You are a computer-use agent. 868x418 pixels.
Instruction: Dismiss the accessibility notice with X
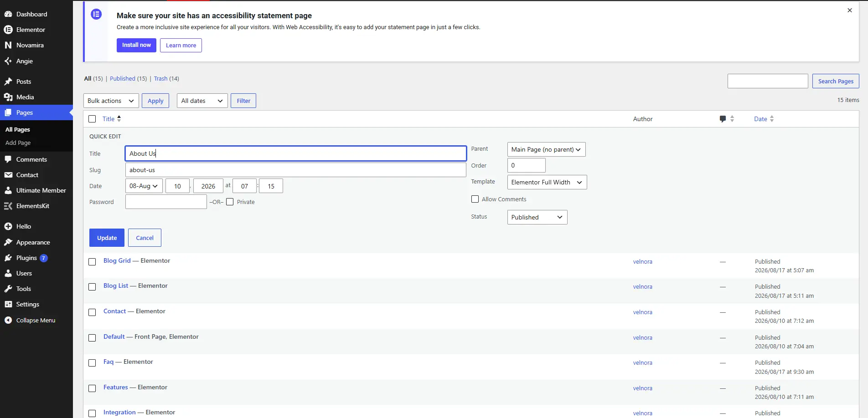tap(850, 10)
